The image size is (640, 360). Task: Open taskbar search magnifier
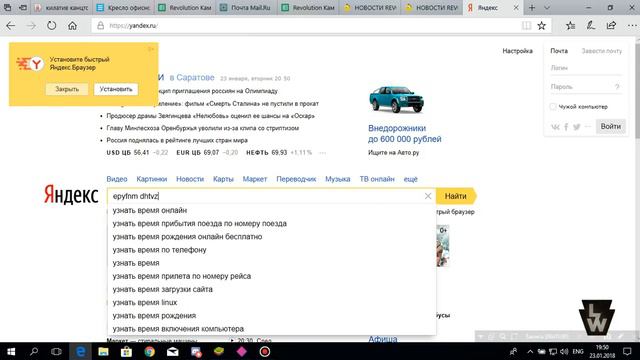click(x=34, y=351)
